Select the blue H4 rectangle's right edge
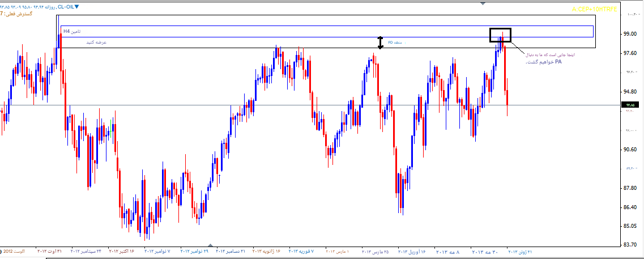Viewport: 644px width, 259px height. 593,32
